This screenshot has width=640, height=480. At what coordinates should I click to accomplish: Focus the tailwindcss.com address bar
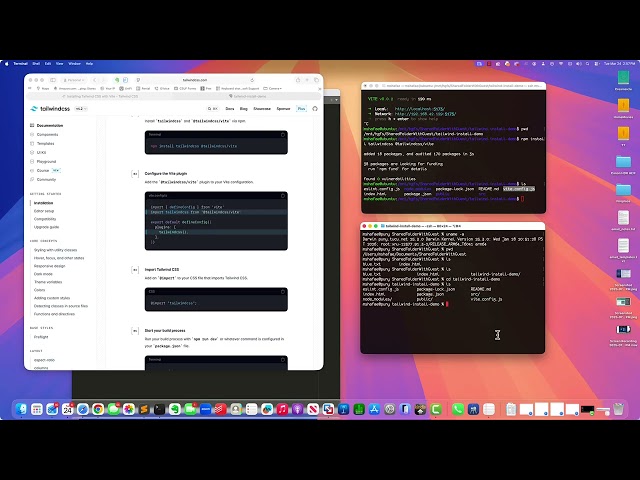[x=195, y=80]
